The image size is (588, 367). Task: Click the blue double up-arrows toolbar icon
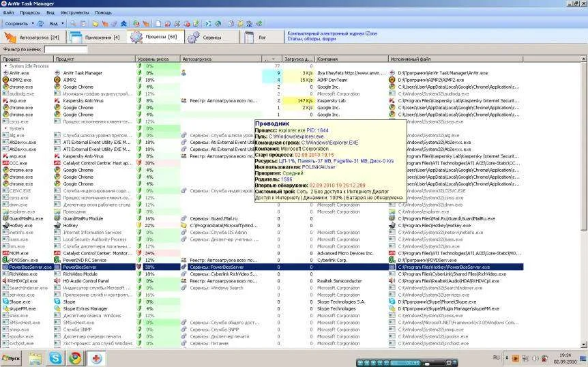tap(123, 24)
